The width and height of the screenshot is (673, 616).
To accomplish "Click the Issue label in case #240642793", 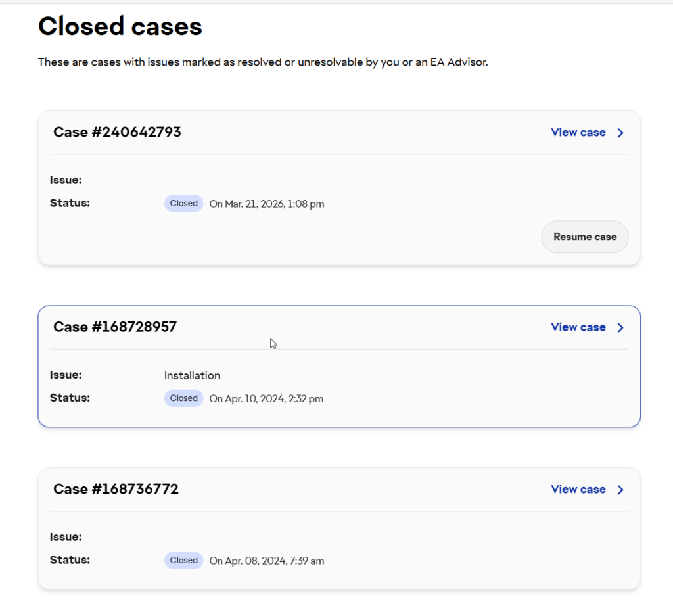I will pos(66,180).
